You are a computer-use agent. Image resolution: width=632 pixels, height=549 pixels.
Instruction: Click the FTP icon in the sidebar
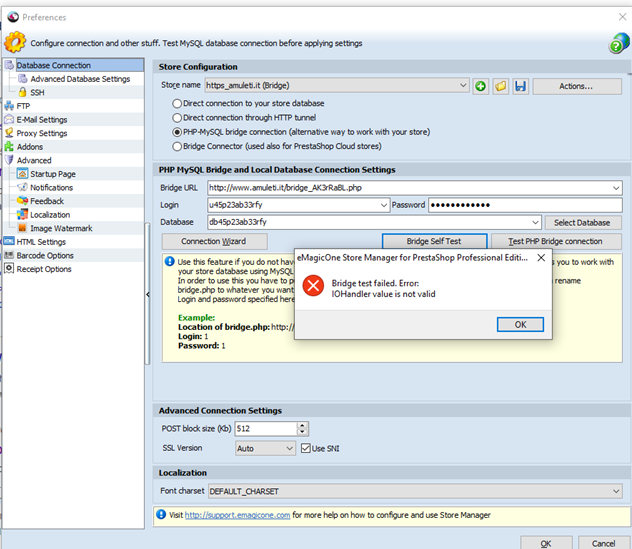(9, 106)
